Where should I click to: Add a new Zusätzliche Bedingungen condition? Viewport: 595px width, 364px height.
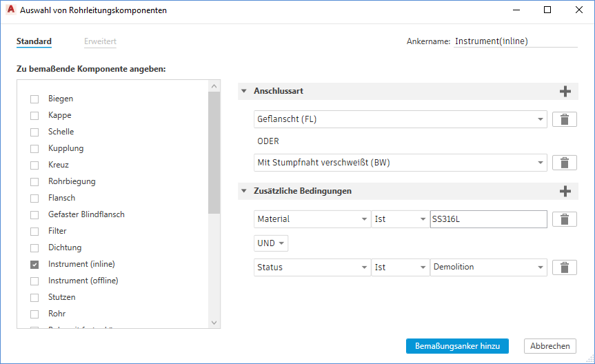click(565, 191)
